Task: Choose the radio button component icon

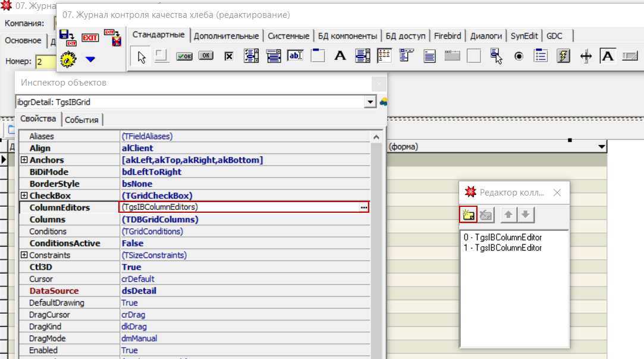Action: [x=519, y=56]
